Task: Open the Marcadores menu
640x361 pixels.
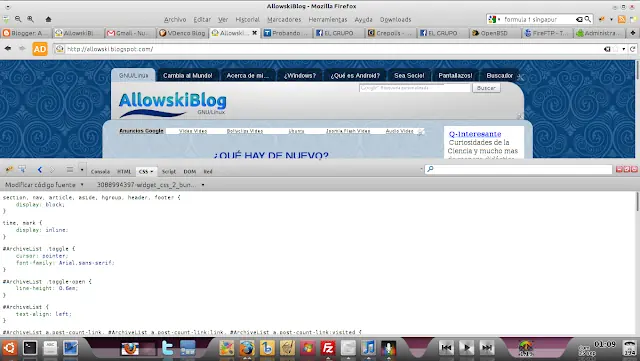Action: (284, 20)
